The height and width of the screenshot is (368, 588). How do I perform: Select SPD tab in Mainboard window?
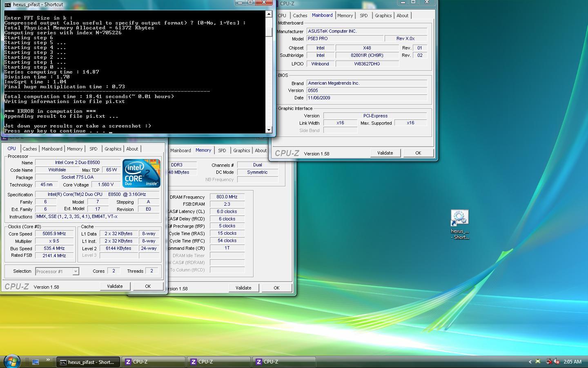363,16
